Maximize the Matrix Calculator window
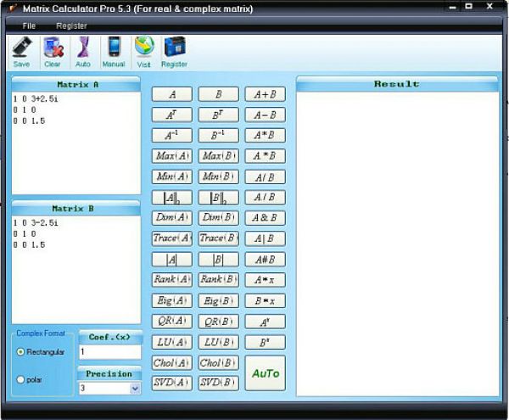The image size is (509, 420). click(469, 6)
